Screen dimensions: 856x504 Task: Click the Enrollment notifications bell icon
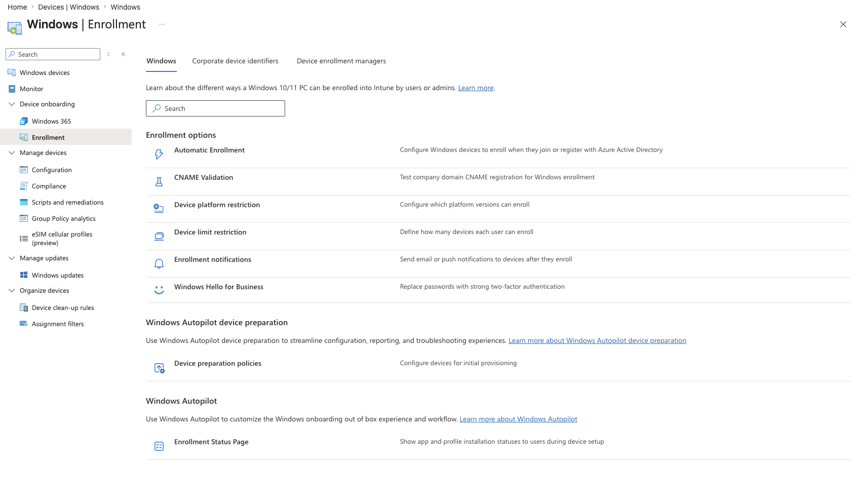[x=159, y=263]
